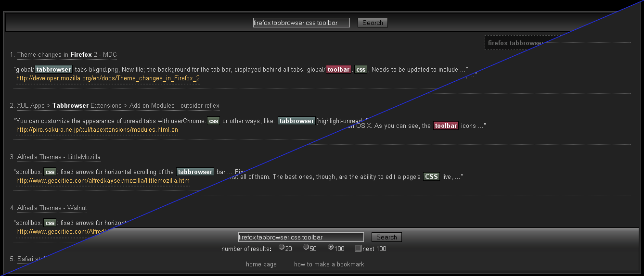
Task: Click css keyword after toolbar in first result
Action: pos(361,69)
